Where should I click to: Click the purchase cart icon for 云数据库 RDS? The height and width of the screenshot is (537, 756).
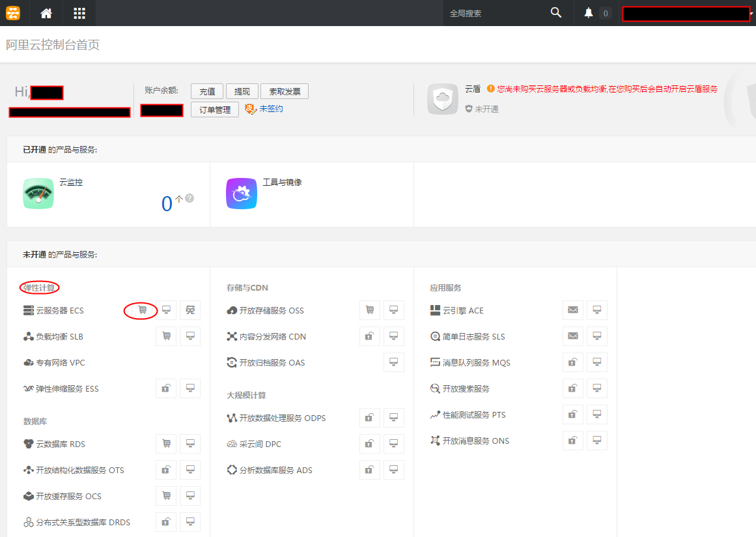pyautogui.click(x=166, y=444)
